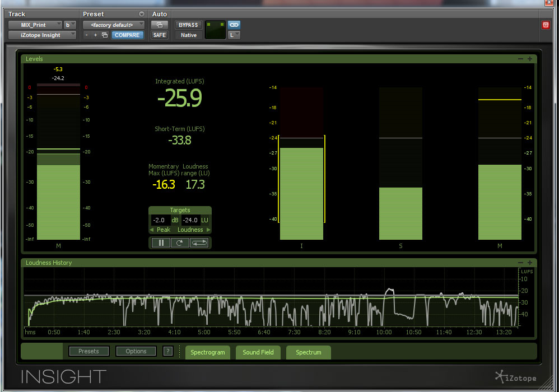The height and width of the screenshot is (392, 559).
Task: Toggle plug-in BYPASS
Action: tap(188, 25)
